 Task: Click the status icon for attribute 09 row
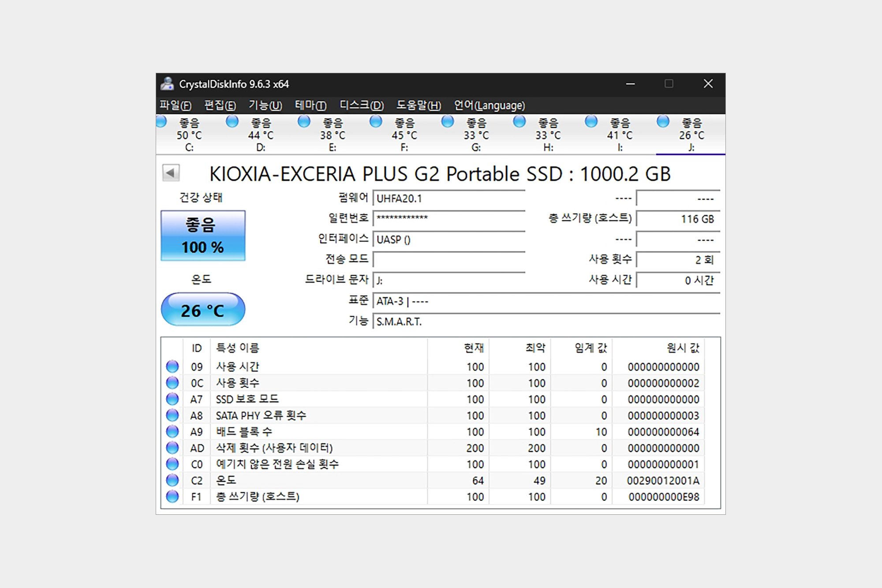[x=172, y=367]
